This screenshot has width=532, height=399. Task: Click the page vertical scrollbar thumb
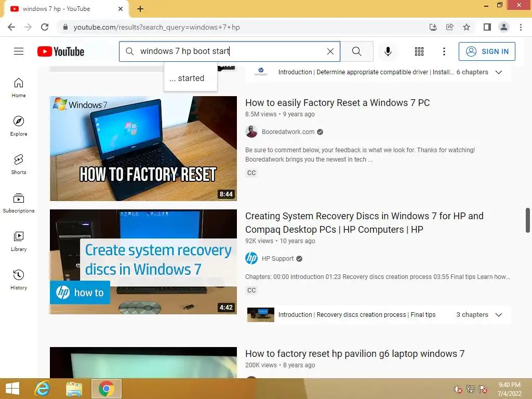(528, 220)
